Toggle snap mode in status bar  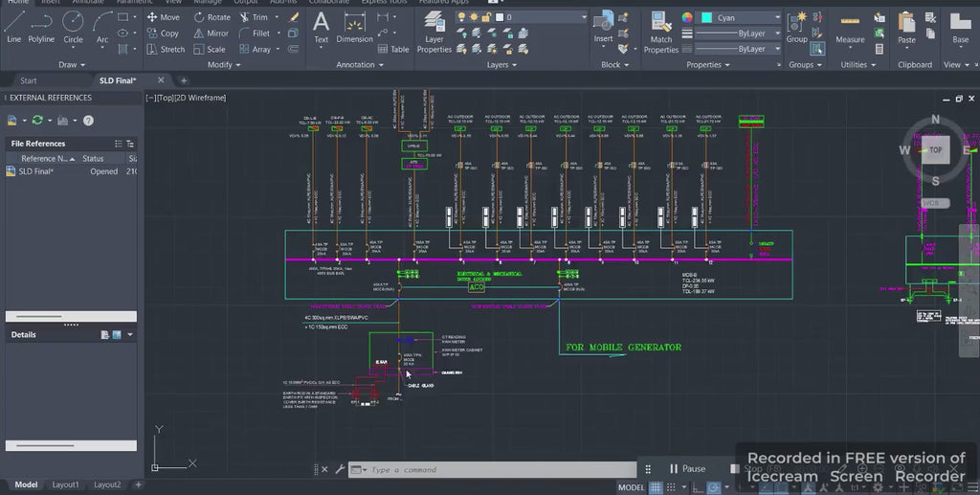click(671, 487)
